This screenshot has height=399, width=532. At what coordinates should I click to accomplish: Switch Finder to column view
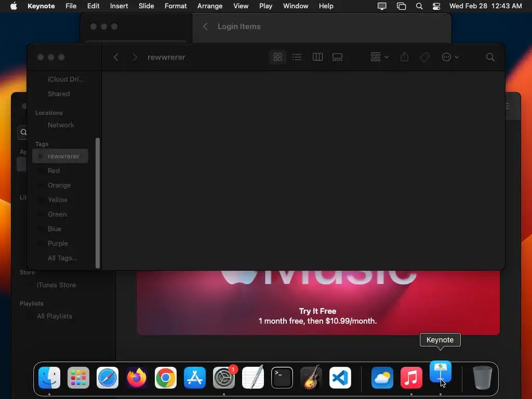coord(317,57)
